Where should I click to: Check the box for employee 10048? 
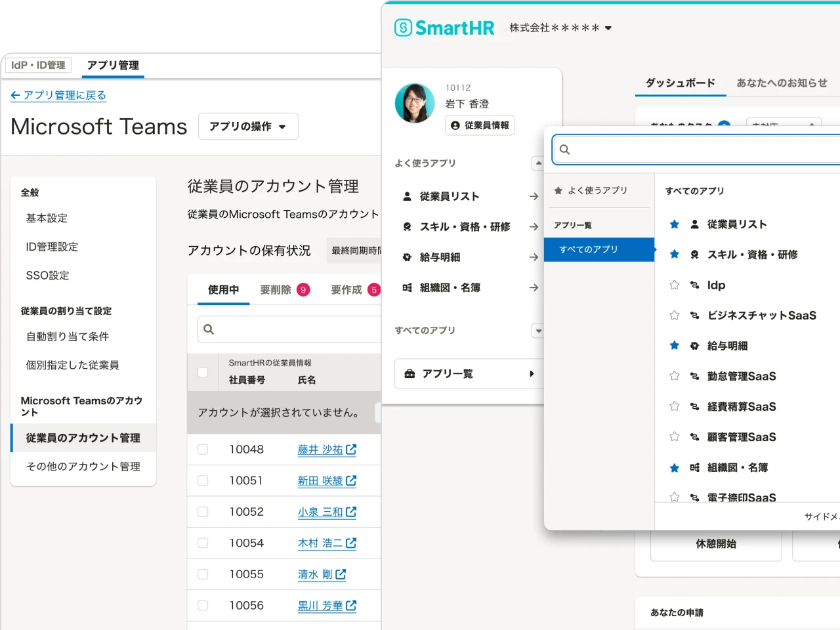pos(203,450)
